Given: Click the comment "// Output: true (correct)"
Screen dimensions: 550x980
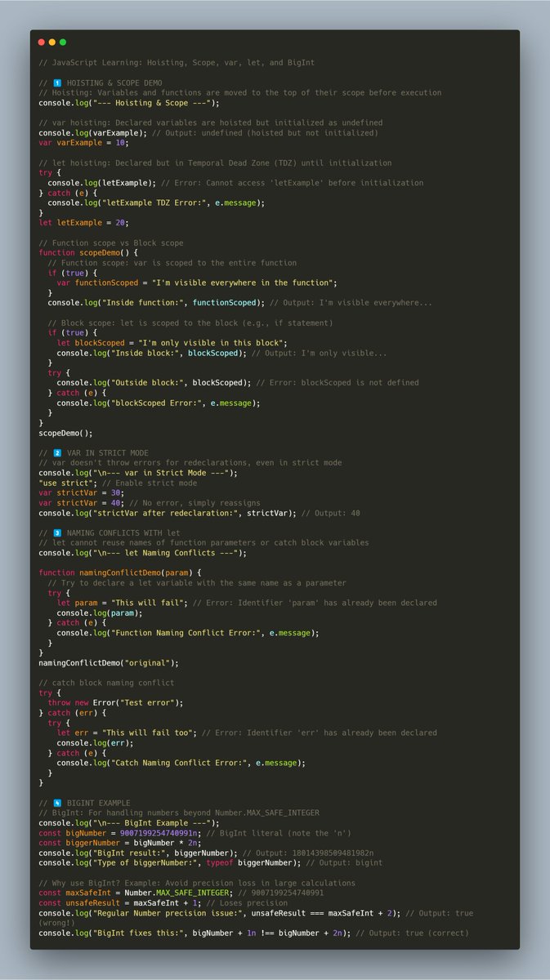Looking at the screenshot, I should pos(412,933).
